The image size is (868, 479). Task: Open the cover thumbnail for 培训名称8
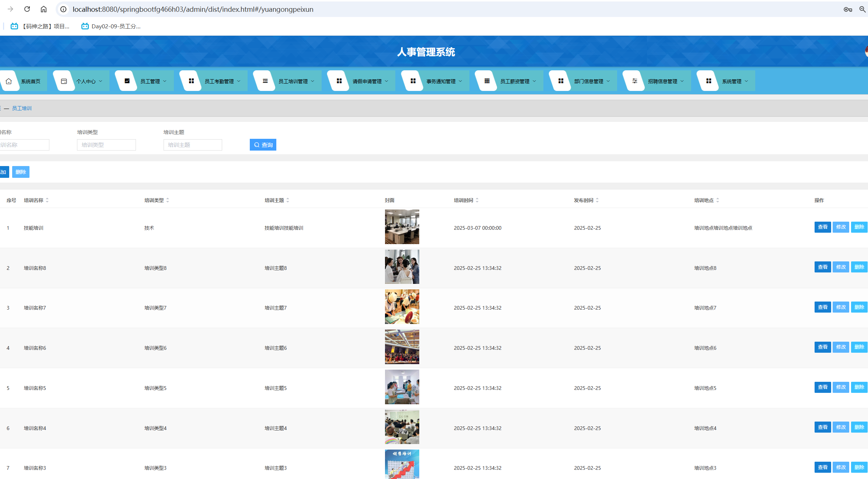coord(402,267)
